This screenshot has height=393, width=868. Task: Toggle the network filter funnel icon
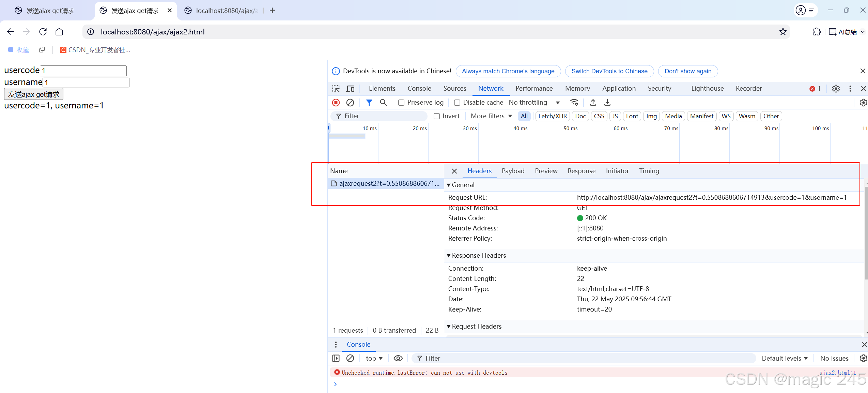pyautogui.click(x=369, y=102)
